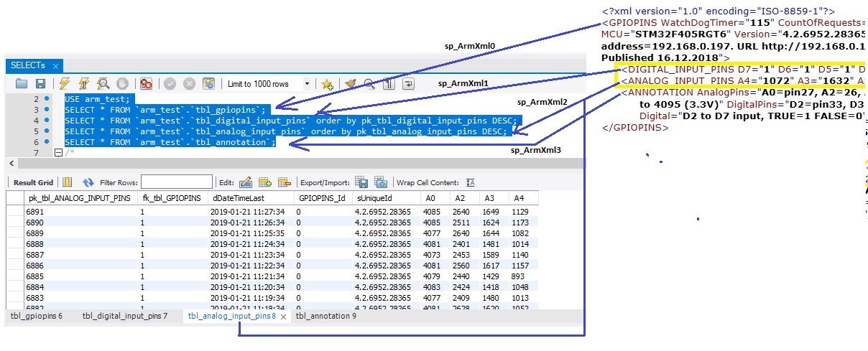The image size is (868, 351).
Task: Refresh the result grid data
Action: [x=88, y=183]
